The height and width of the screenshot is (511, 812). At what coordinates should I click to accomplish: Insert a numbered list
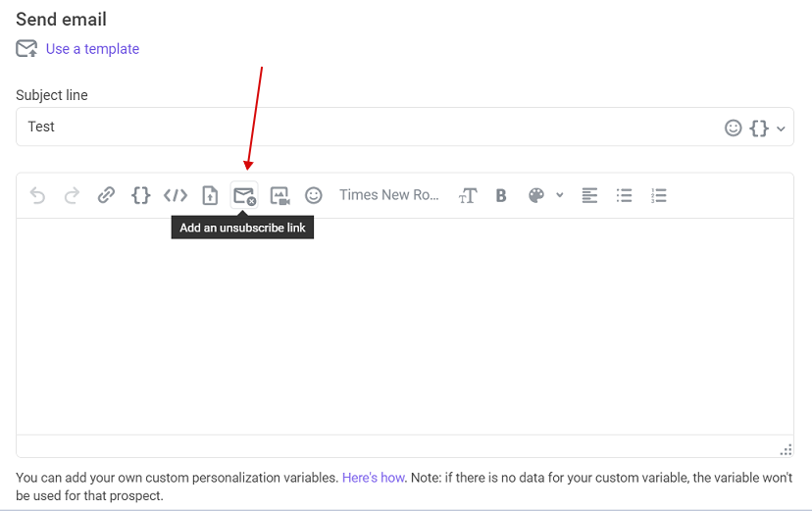659,195
